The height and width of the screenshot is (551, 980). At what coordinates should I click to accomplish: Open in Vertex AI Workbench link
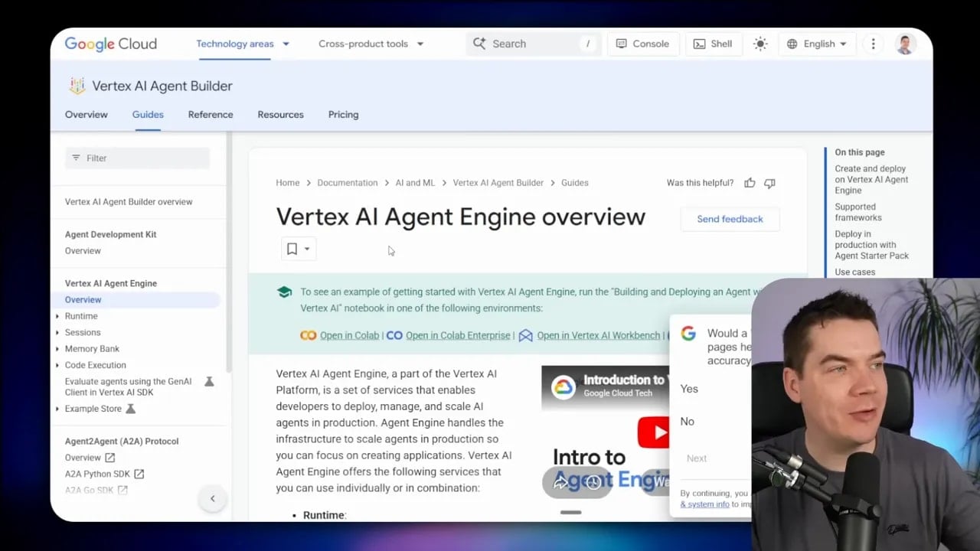pyautogui.click(x=598, y=335)
